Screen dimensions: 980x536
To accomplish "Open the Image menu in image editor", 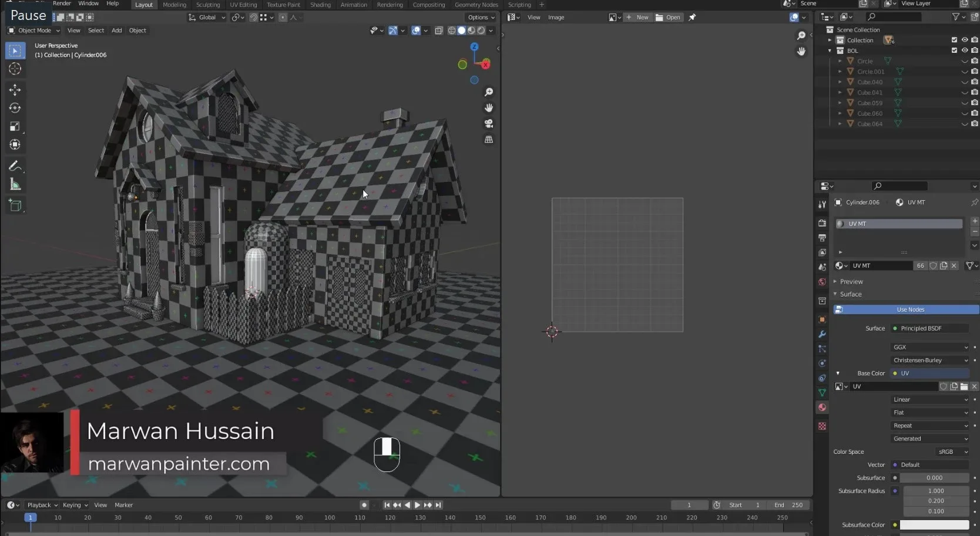I will click(x=556, y=18).
